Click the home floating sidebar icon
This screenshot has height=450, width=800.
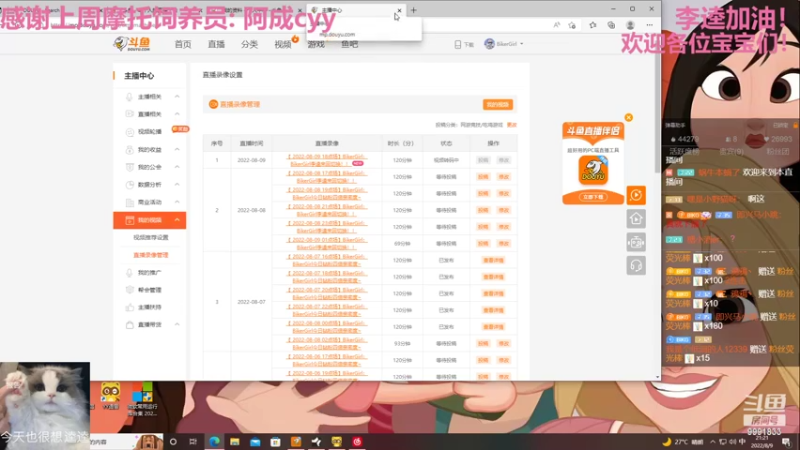pyautogui.click(x=636, y=218)
